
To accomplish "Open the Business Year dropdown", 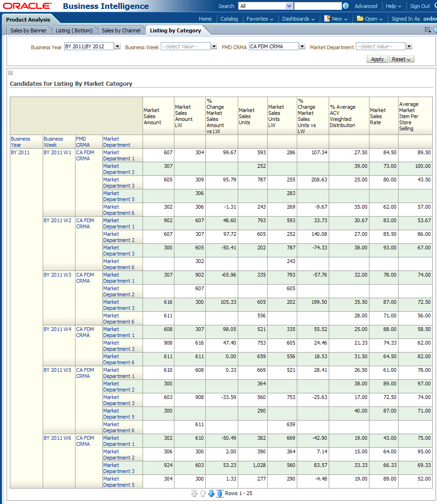I will pyautogui.click(x=117, y=46).
